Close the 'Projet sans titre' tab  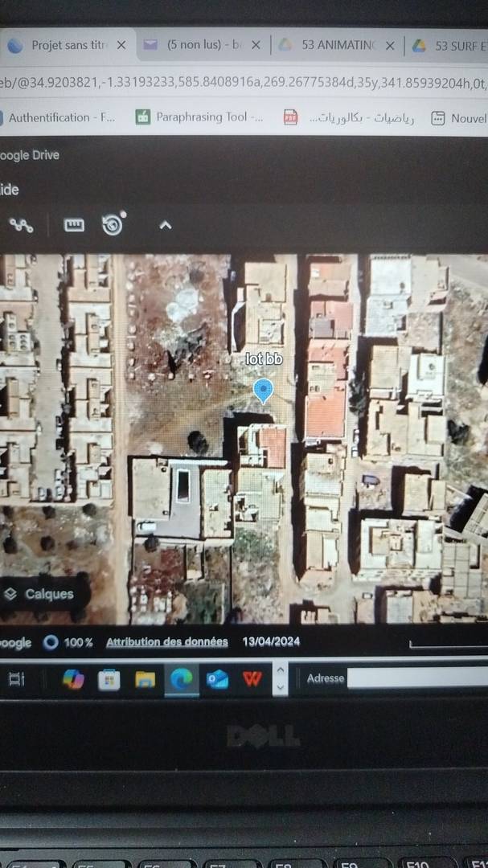click(121, 46)
